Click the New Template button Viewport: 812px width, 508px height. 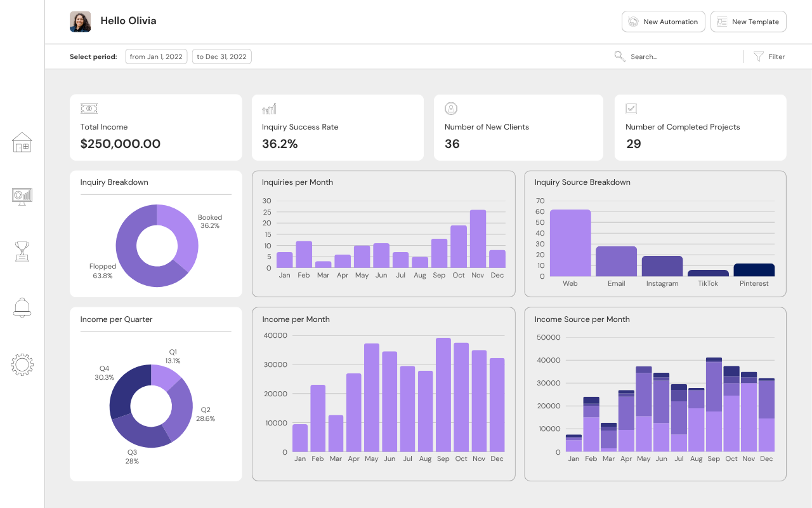tap(748, 21)
